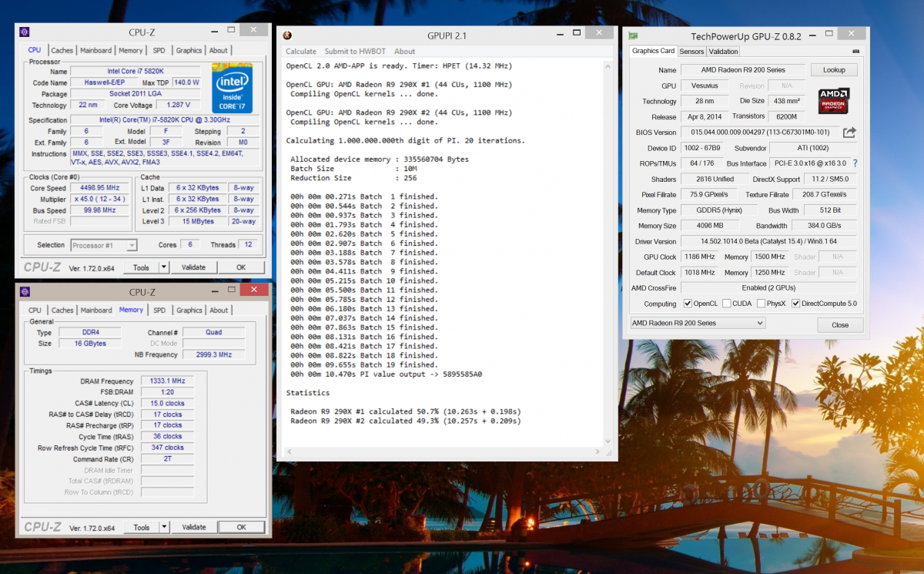Click the GPU Clock field showing 1186 MHz
This screenshot has height=574, width=924.
click(x=700, y=257)
